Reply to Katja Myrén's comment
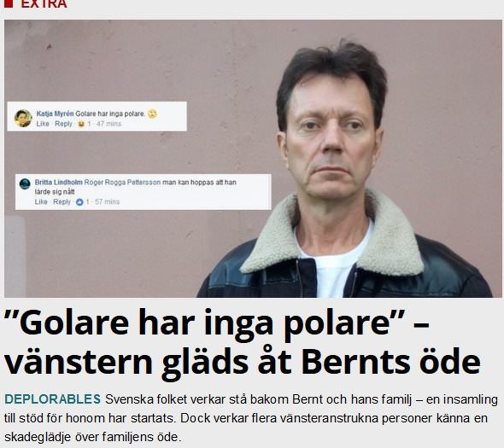 [63, 124]
